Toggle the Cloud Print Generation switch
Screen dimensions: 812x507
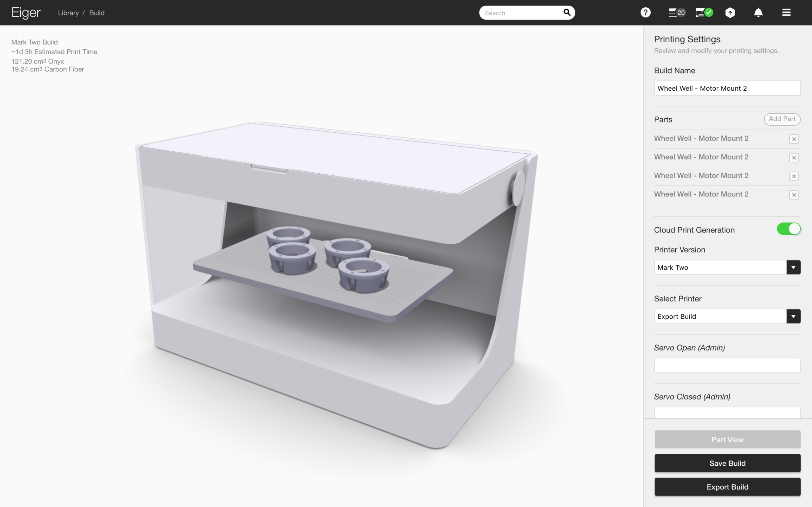pyautogui.click(x=789, y=229)
